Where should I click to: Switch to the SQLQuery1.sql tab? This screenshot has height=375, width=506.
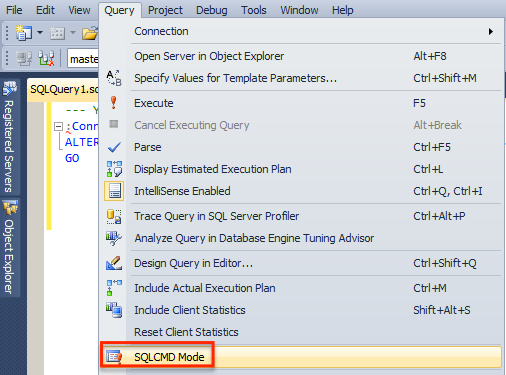[64, 89]
